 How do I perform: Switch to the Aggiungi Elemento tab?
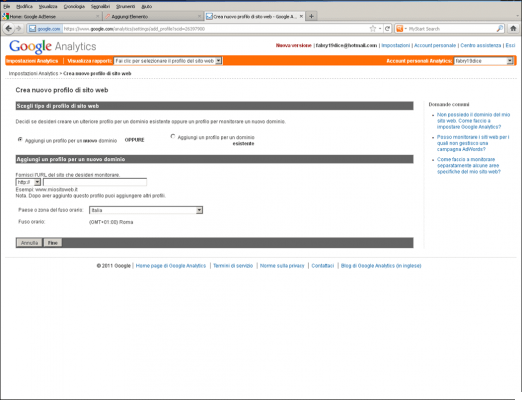point(153,16)
